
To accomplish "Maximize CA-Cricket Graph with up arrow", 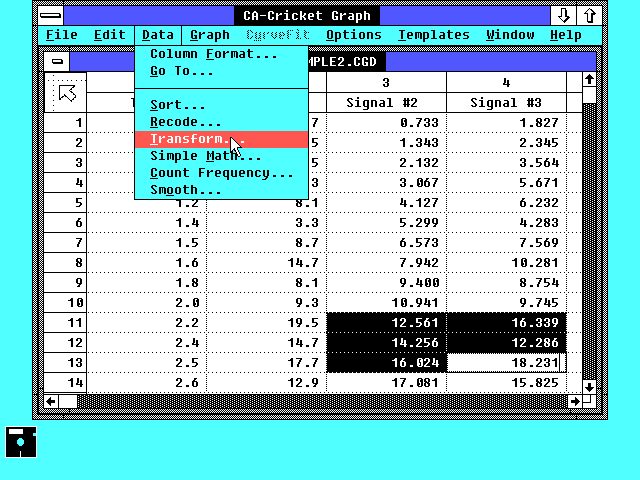I will coord(589,16).
